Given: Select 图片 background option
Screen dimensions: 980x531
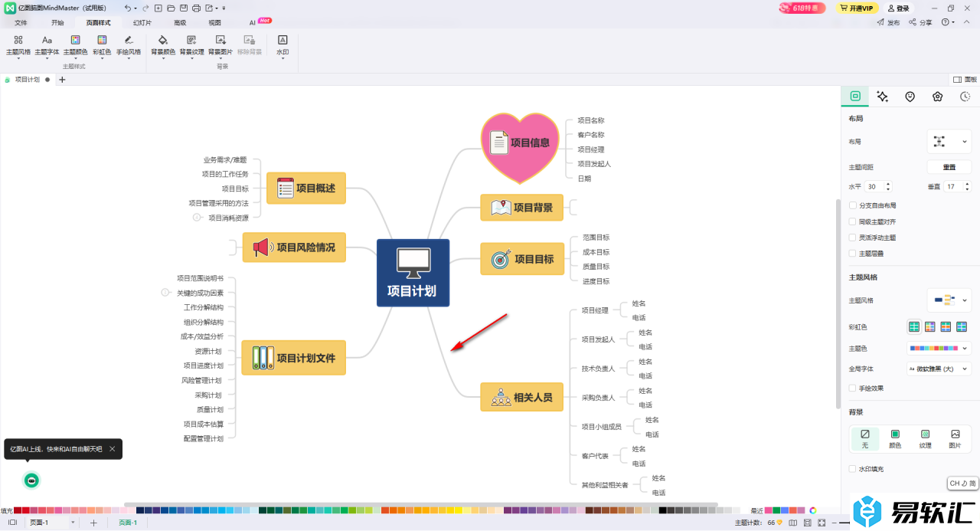Looking at the screenshot, I should click(955, 438).
